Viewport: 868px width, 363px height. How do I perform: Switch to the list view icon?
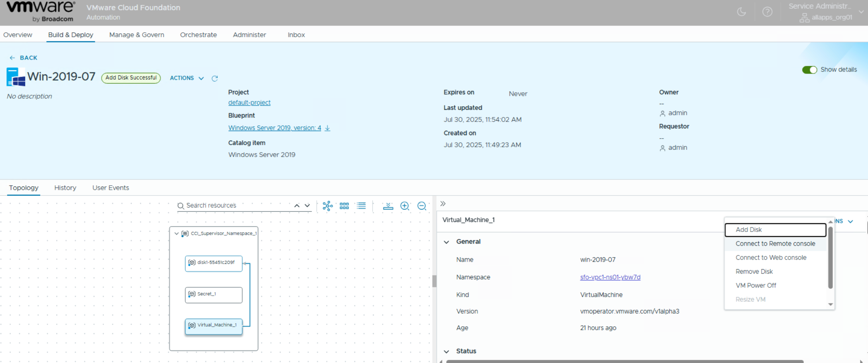[361, 206]
